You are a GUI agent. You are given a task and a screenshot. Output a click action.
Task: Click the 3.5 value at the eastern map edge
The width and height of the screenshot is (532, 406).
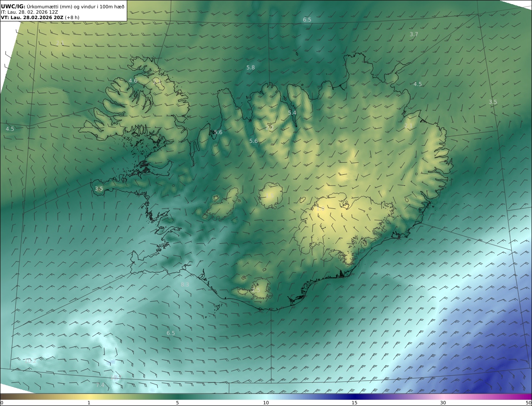click(493, 102)
